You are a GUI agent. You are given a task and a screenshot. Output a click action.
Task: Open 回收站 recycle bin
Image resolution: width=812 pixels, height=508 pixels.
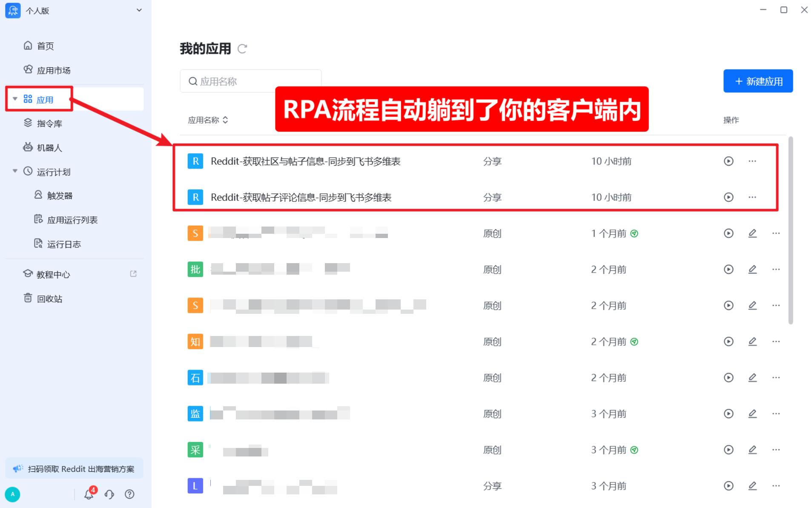click(x=43, y=298)
